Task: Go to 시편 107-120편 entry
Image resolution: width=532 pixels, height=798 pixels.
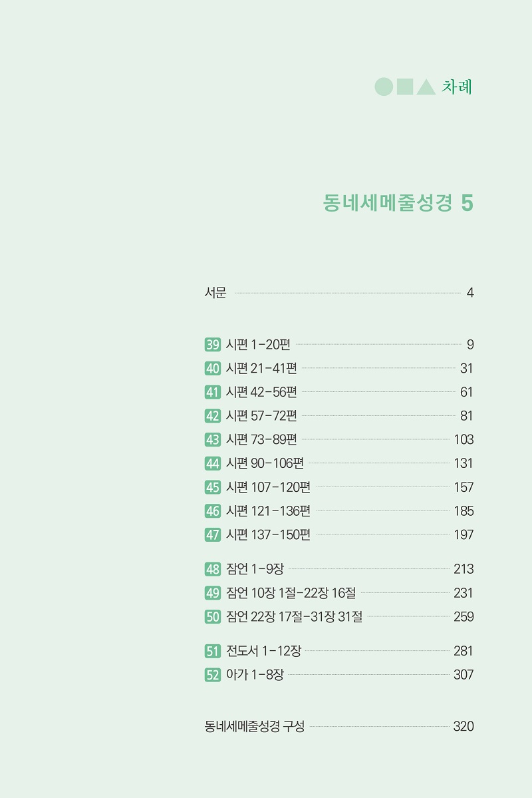Action: 338,487
